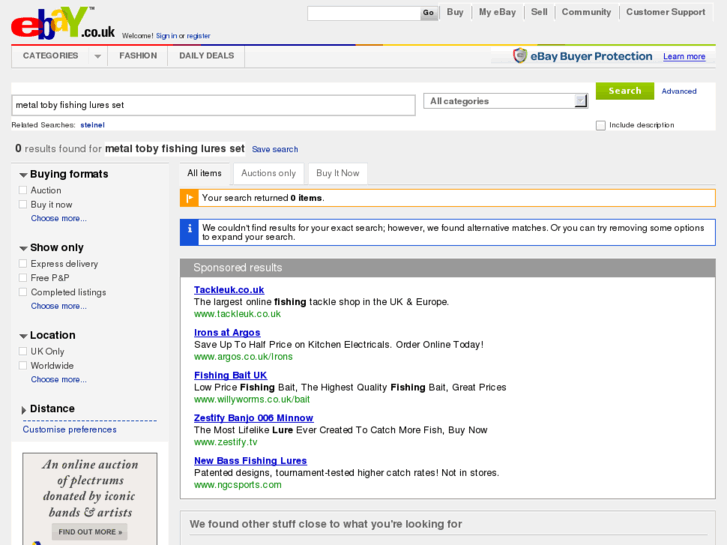Open the Categories dropdown arrow

pyautogui.click(x=97, y=56)
